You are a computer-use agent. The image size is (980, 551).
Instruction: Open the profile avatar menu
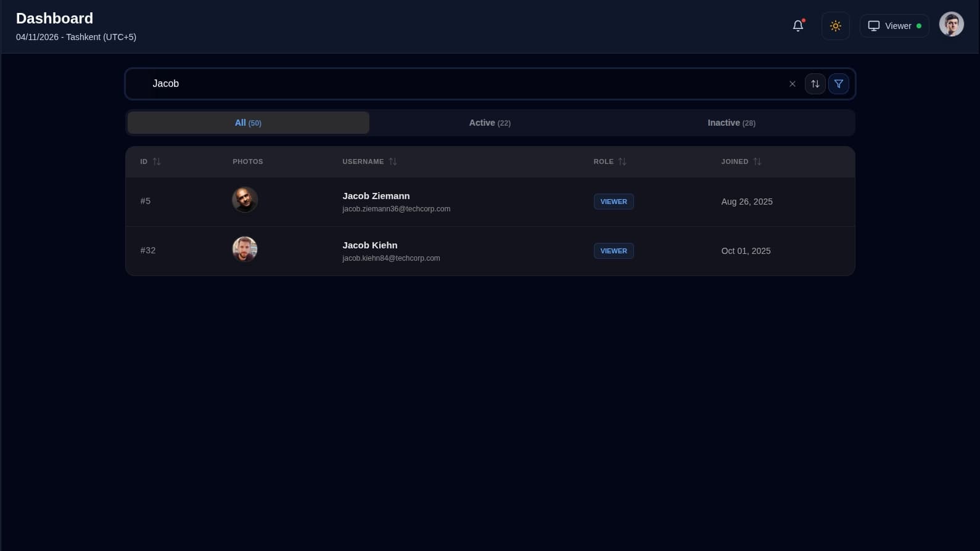[951, 25]
